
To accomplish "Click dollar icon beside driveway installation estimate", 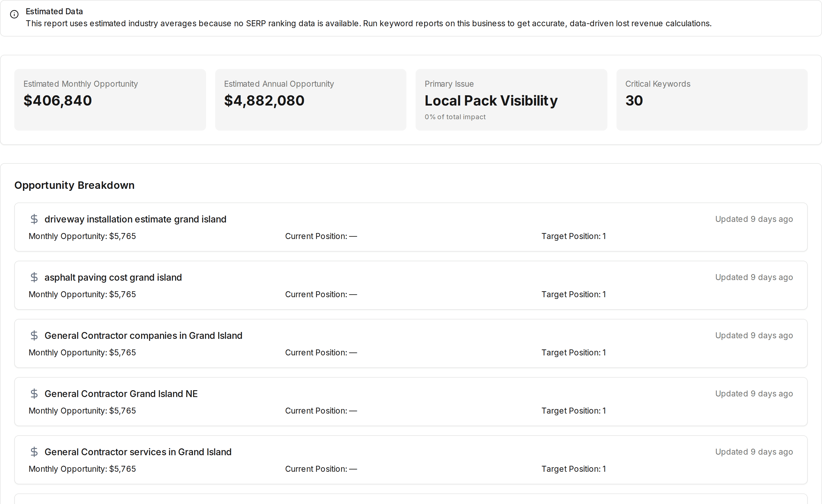I will (x=34, y=219).
